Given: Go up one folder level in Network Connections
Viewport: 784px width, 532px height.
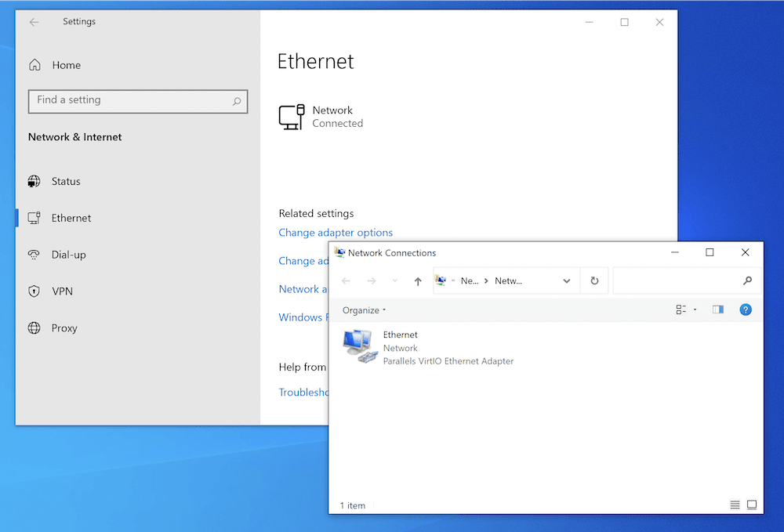Looking at the screenshot, I should point(418,281).
